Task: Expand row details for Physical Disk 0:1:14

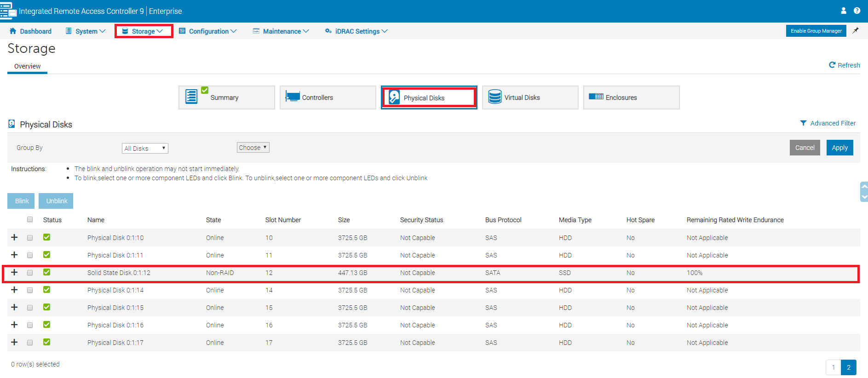Action: click(14, 290)
